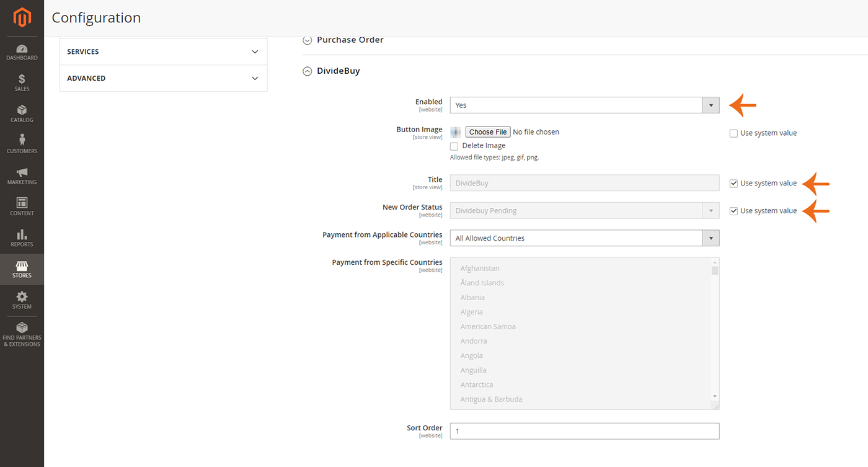Open the Enabled dropdown
The image size is (868, 467).
pyautogui.click(x=584, y=105)
